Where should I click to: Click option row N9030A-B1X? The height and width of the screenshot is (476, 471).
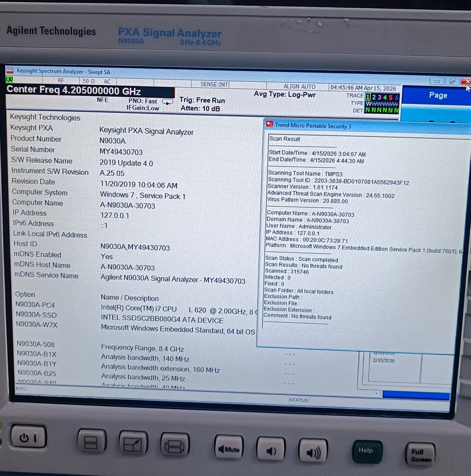[37, 354]
